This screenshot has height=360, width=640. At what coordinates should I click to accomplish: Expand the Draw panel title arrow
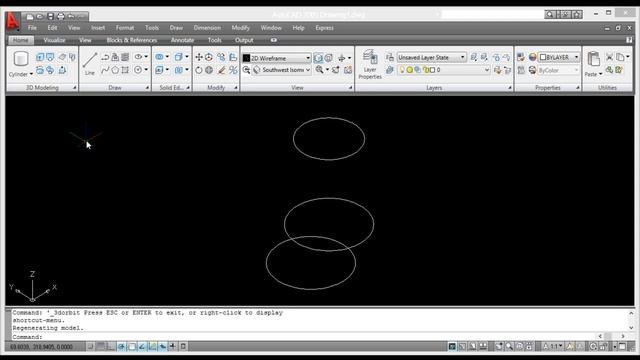147,88
